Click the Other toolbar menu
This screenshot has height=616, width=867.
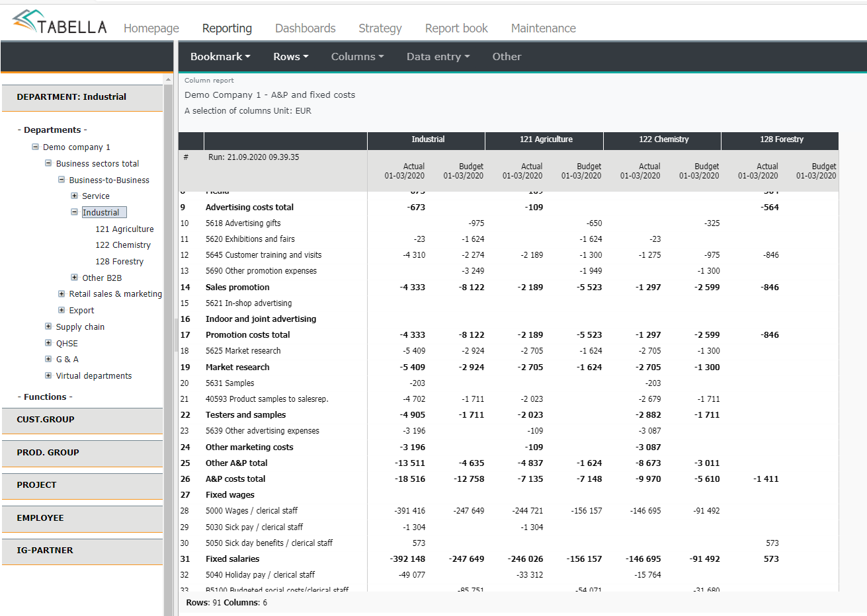(x=507, y=57)
